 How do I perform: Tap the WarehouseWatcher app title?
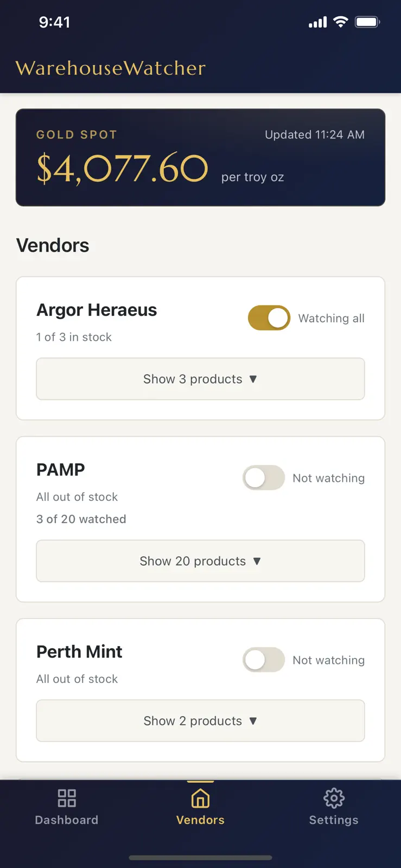[x=111, y=68]
